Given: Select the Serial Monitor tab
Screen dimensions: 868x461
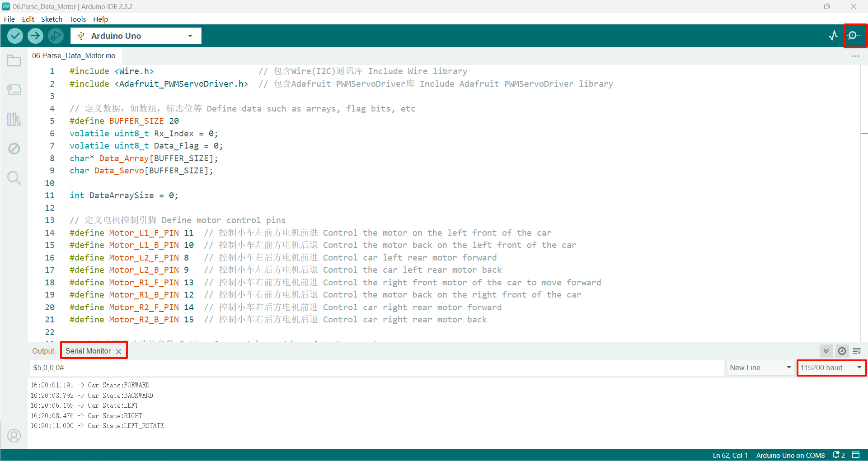Looking at the screenshot, I should [88, 351].
